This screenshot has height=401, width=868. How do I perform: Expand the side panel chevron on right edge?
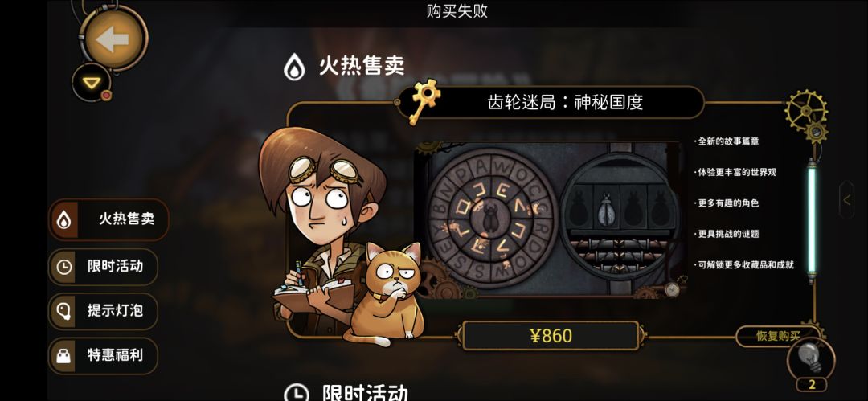pyautogui.click(x=848, y=201)
